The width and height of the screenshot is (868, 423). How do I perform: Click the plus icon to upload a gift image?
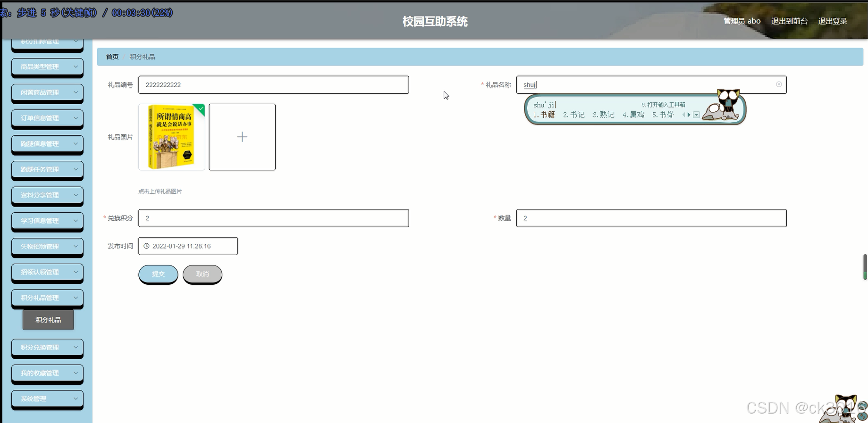pyautogui.click(x=242, y=137)
